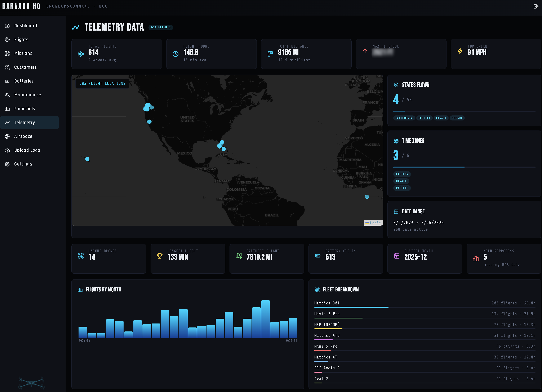Click the PACIFIC time zone tag
542x392 pixels.
[402, 188]
